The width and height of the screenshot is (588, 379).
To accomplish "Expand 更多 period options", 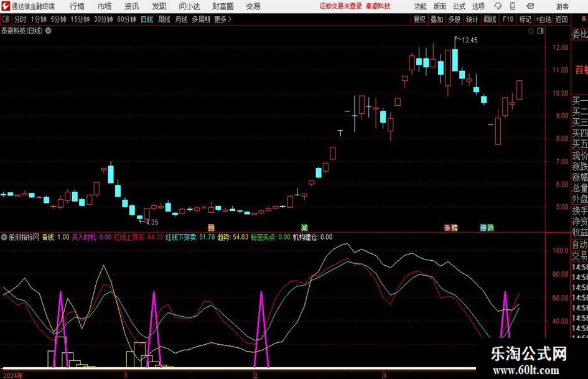I will tap(223, 19).
